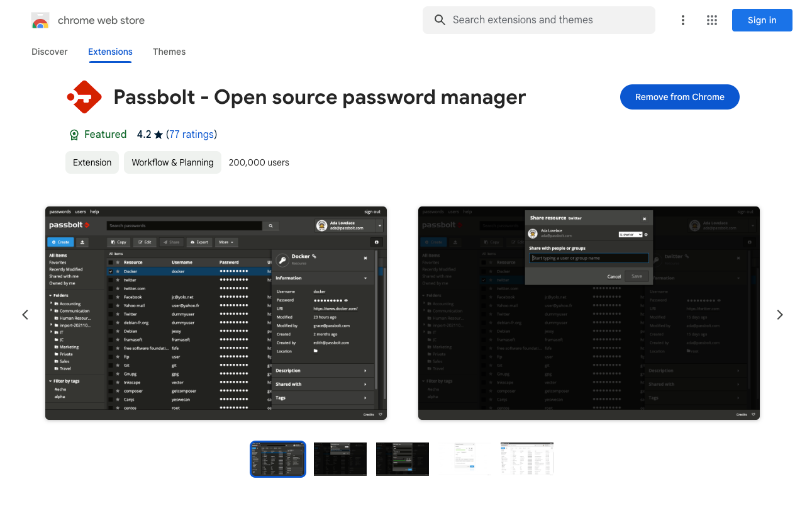The height and width of the screenshot is (513, 812).
Task: Open the three-dot more options menu
Action: pos(682,20)
